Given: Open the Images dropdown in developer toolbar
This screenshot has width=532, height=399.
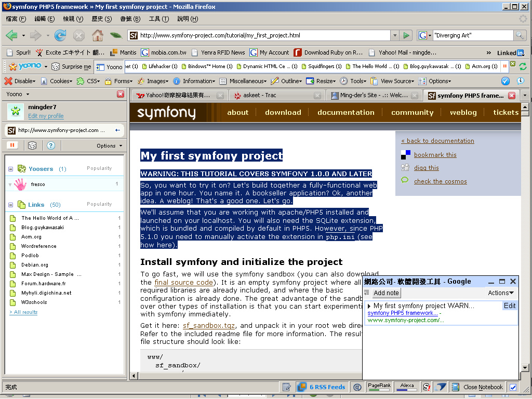Looking at the screenshot, I should pos(153,81).
